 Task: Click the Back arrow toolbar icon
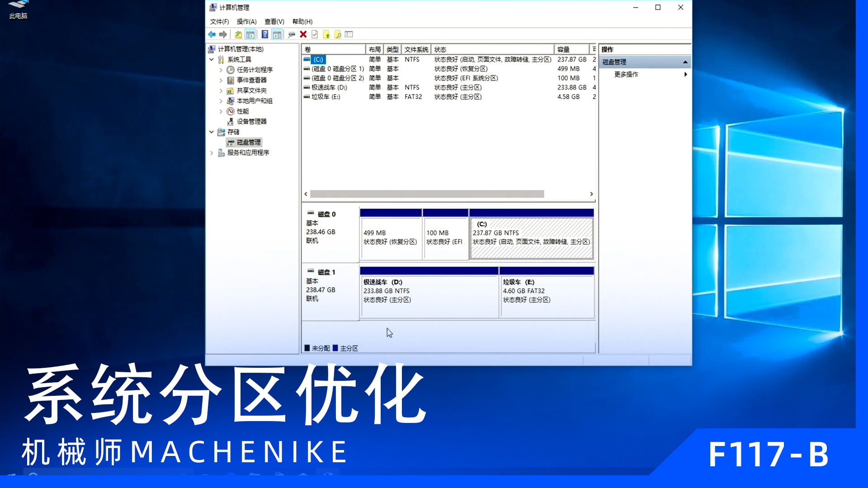coord(212,34)
